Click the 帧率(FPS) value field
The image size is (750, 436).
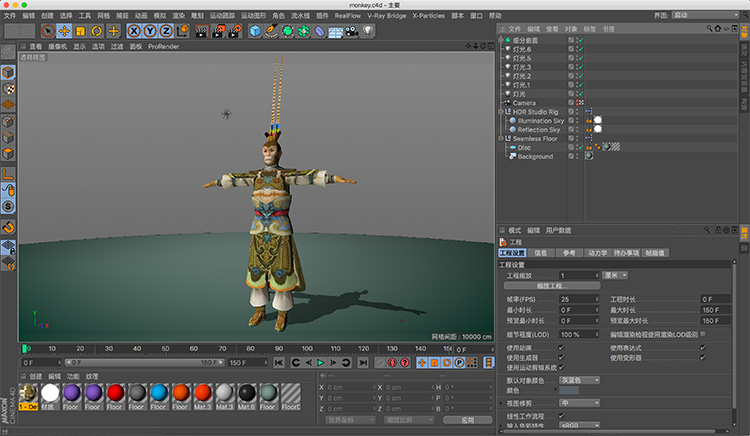pyautogui.click(x=579, y=299)
